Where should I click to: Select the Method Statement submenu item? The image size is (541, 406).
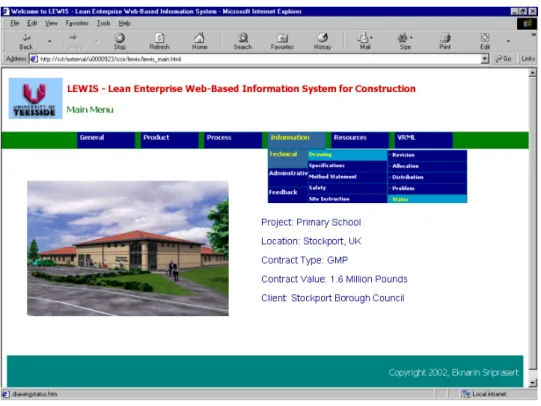click(x=347, y=177)
